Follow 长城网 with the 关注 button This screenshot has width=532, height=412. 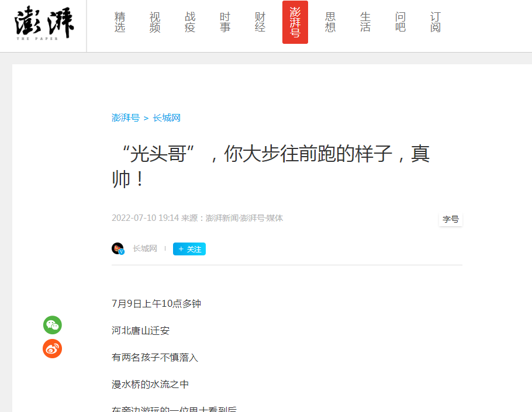pos(189,248)
